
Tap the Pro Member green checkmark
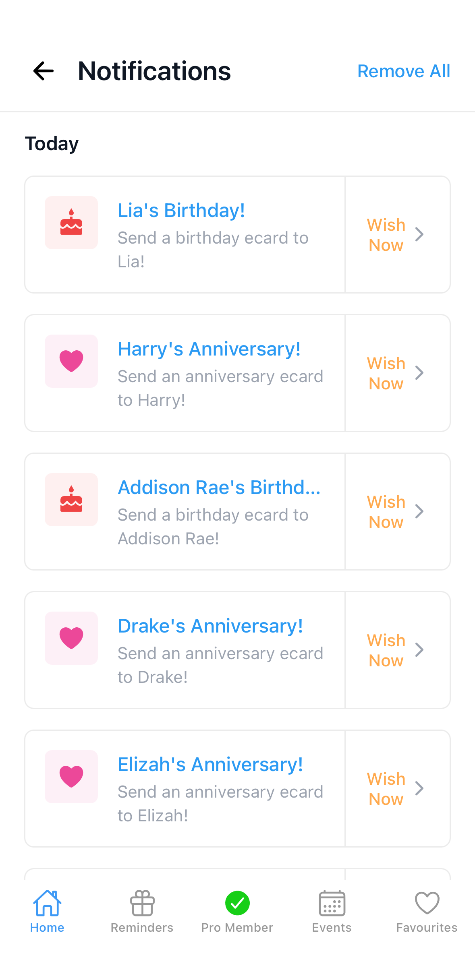(237, 903)
